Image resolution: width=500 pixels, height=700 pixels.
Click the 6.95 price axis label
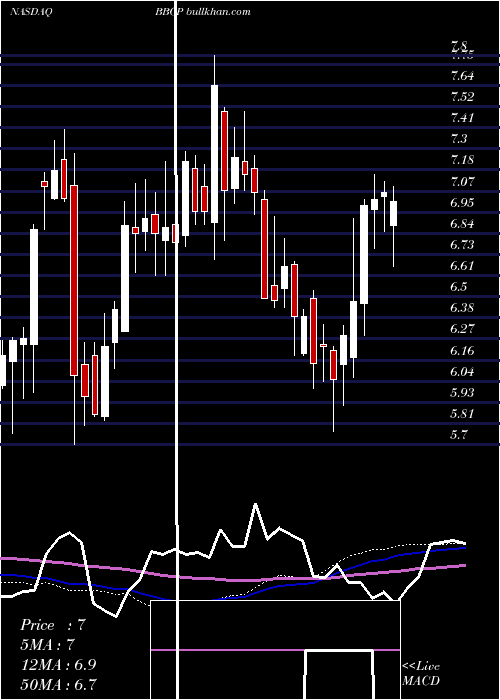click(x=462, y=203)
